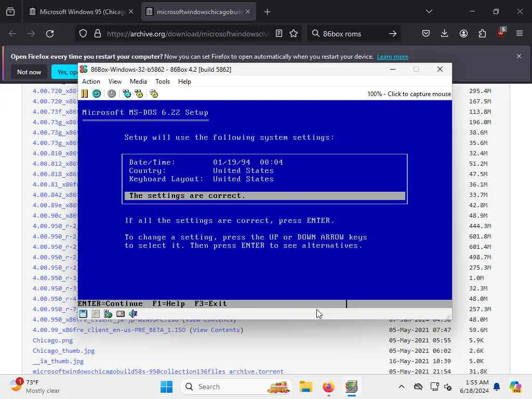Open a new Firefox tab
The height and width of the screenshot is (399, 532).
(x=268, y=12)
